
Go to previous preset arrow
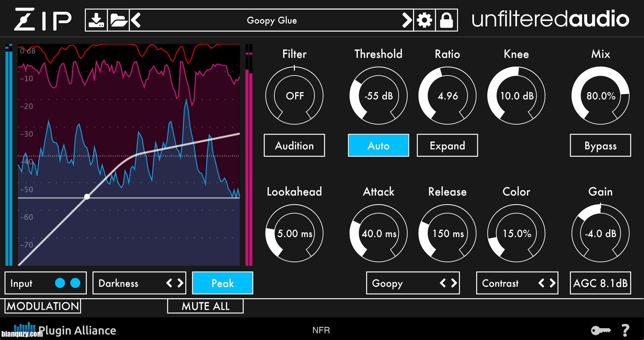(x=136, y=20)
